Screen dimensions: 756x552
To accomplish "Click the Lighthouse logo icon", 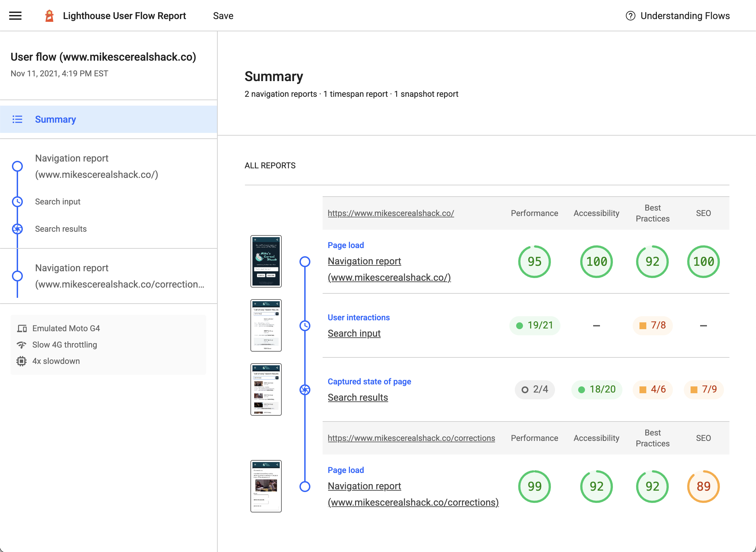I will (49, 16).
